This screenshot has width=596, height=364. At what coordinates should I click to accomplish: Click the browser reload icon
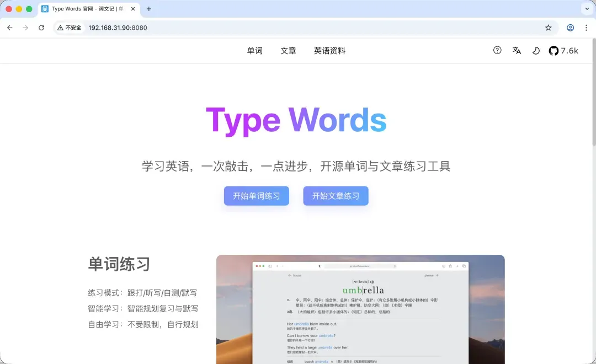(41, 28)
